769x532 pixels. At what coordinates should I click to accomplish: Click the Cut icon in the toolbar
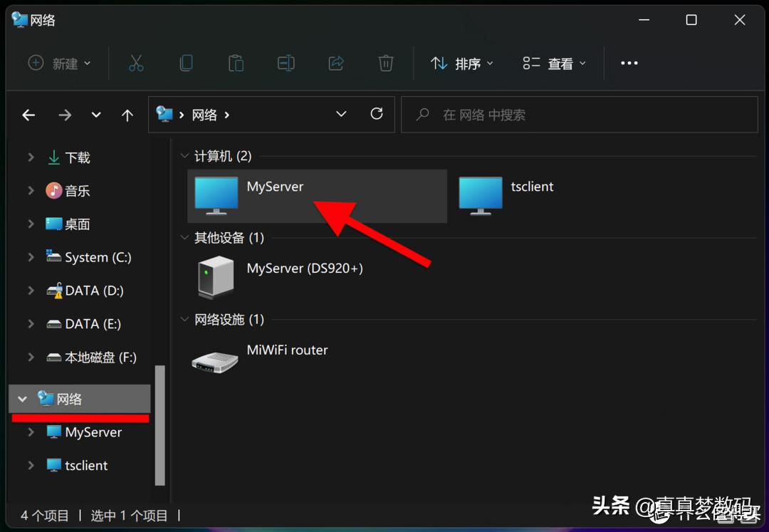click(136, 63)
